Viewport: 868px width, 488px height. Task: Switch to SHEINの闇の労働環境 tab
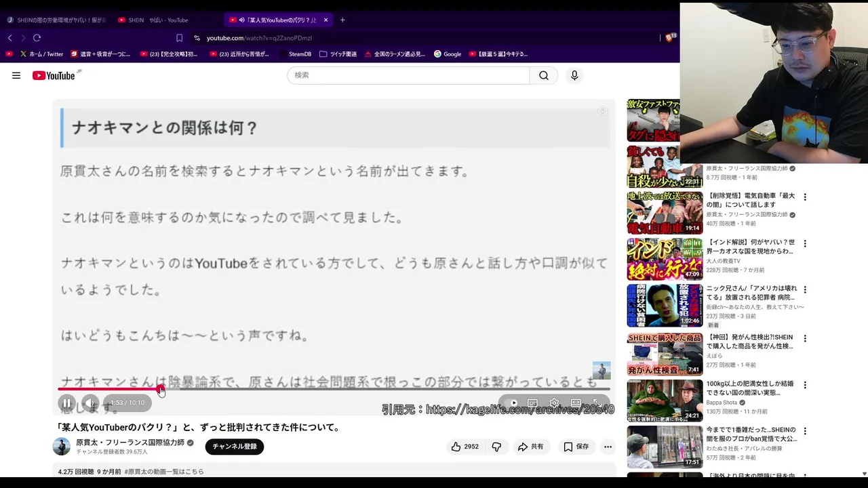point(56,20)
